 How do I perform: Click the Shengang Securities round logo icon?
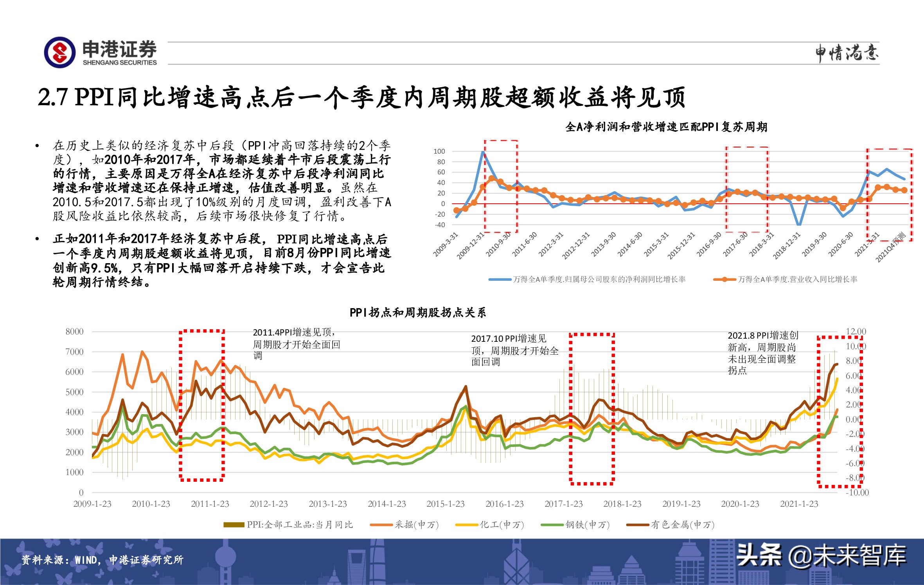[60, 52]
